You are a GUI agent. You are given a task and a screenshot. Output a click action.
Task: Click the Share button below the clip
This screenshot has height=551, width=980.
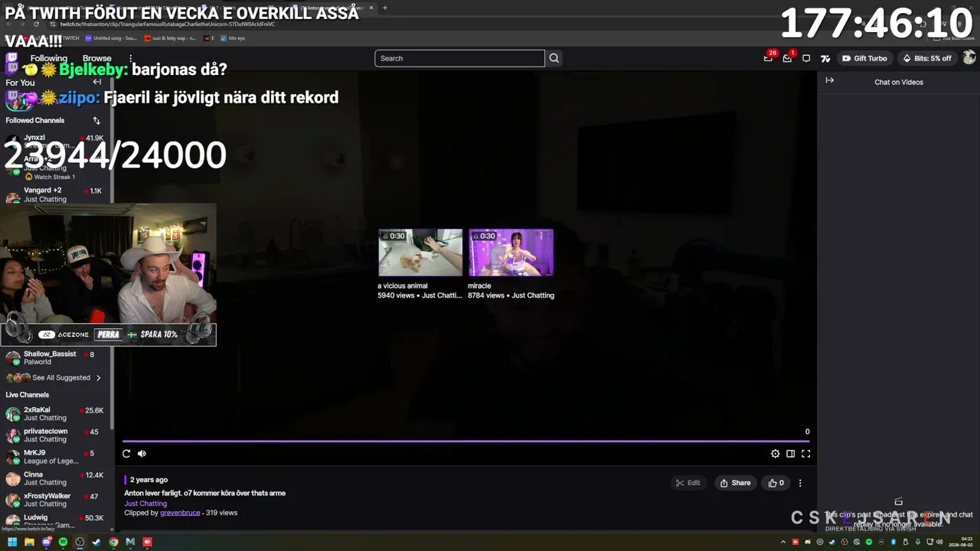pyautogui.click(x=735, y=483)
